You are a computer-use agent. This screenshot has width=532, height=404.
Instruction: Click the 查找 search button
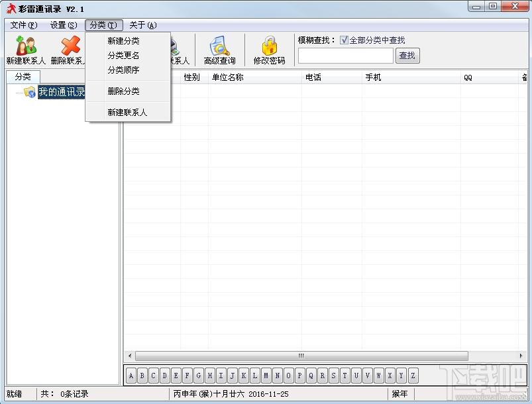(407, 56)
